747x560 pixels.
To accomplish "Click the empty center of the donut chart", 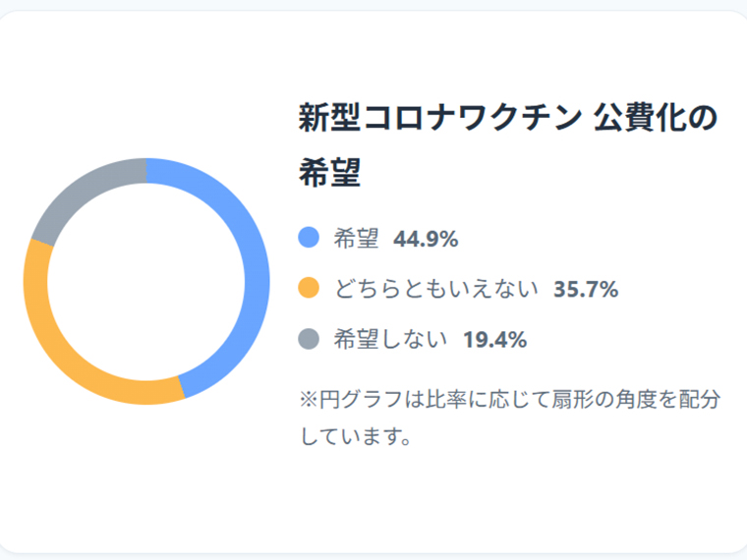I will [x=145, y=281].
